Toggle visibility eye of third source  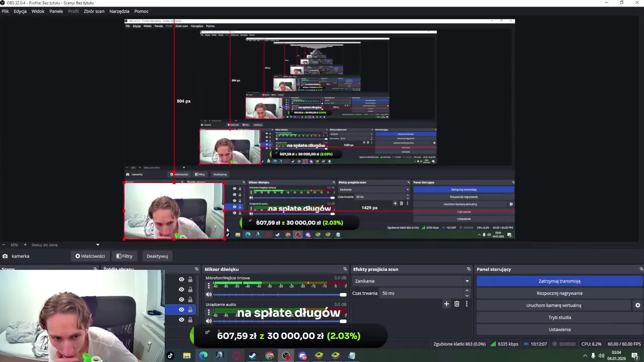[x=182, y=300]
